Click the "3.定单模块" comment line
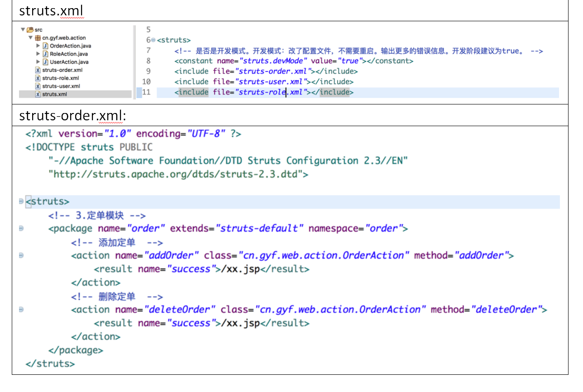This screenshot has height=392, width=583. (97, 215)
